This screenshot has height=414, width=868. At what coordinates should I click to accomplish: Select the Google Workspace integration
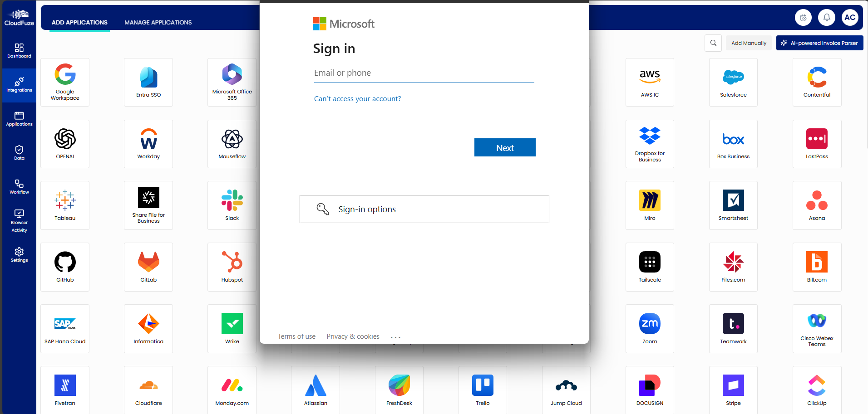(64, 82)
